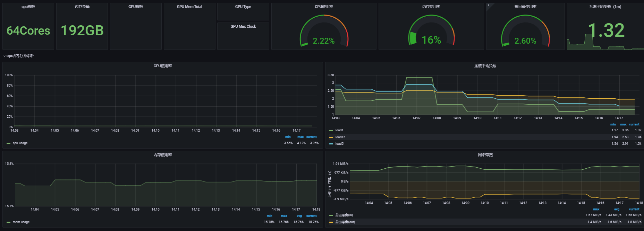The image size is (644, 231).
Task: Toggle 总进带宽(in) series in legend
Action: (x=344, y=215)
